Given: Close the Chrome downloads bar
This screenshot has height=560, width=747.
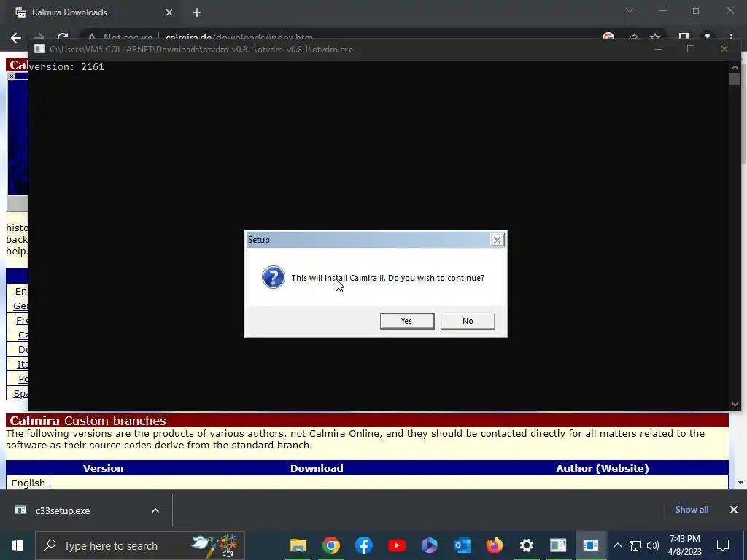Looking at the screenshot, I should pyautogui.click(x=734, y=510).
